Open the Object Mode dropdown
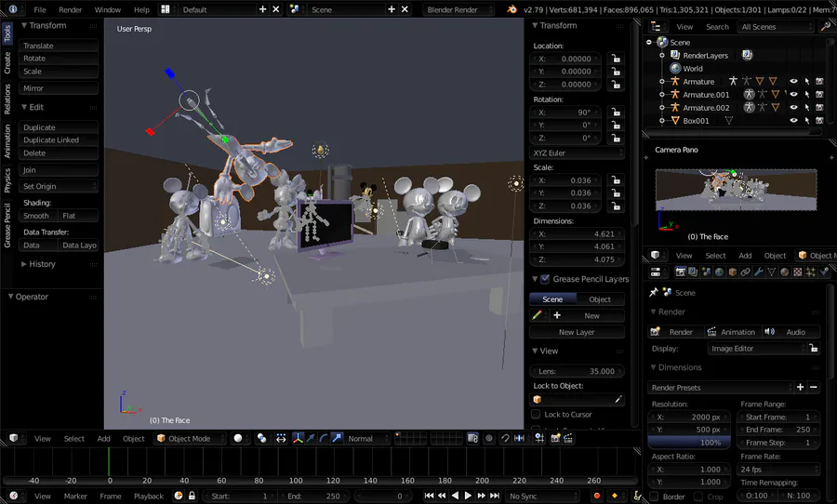Viewport: 837px width, 504px height. click(190, 438)
